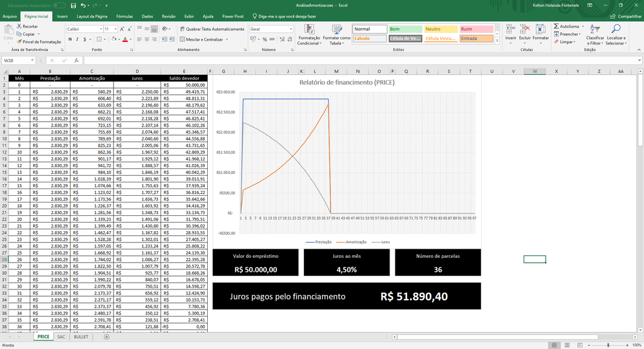
Task: Click the formula bar input field
Action: (358, 61)
